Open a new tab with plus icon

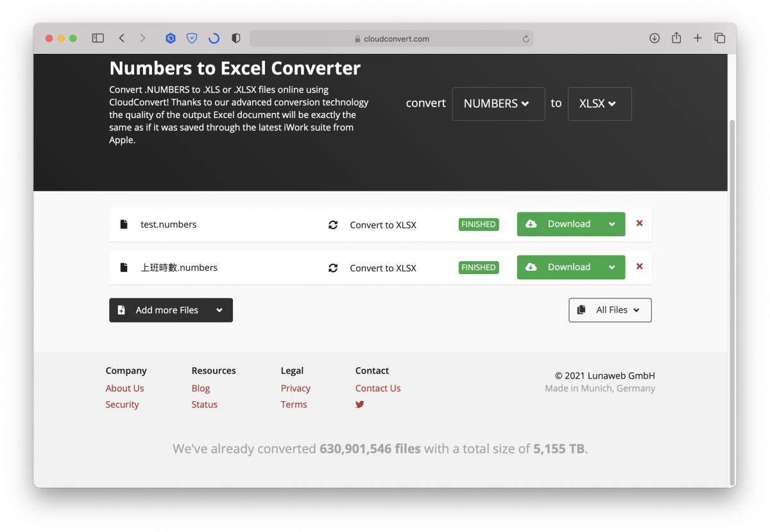(x=697, y=39)
